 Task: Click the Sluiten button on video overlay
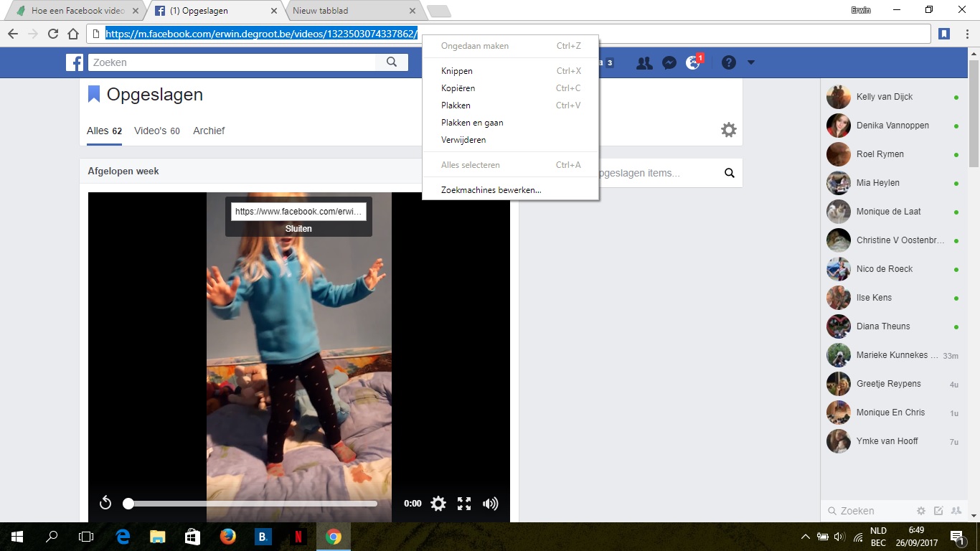(298, 229)
